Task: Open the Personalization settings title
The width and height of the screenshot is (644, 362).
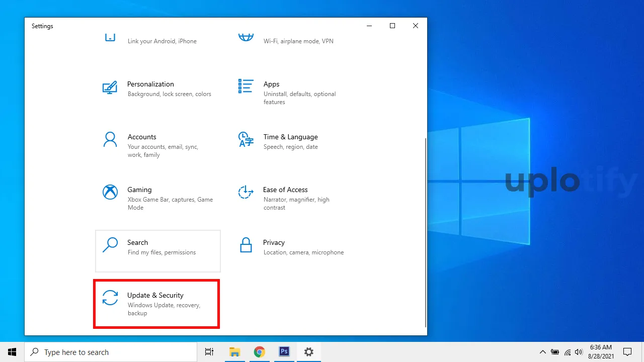Action: (150, 84)
